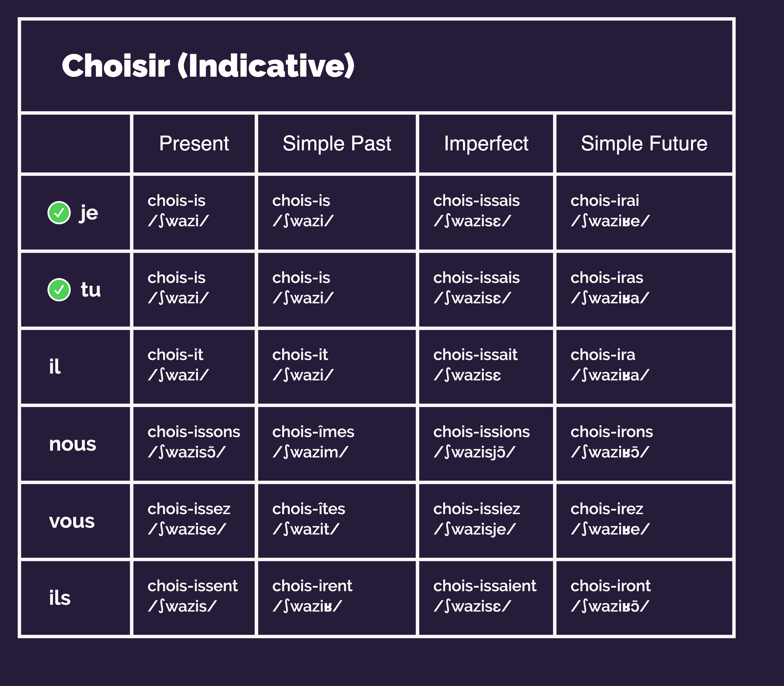Select the chois-issaient imperfect cell
Image resolution: width=784 pixels, height=686 pixels.
(486, 598)
